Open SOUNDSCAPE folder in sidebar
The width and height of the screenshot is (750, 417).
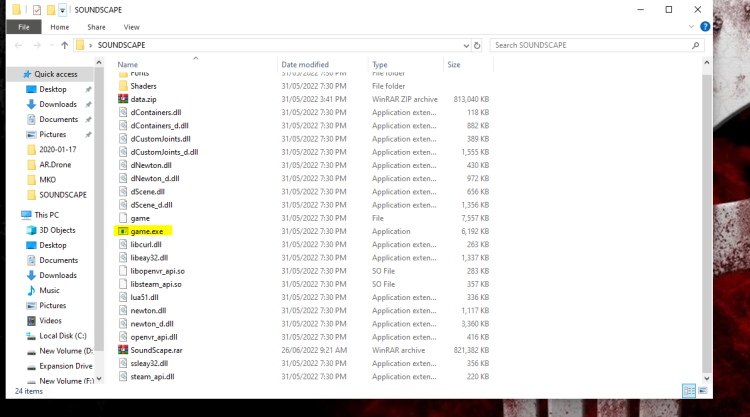point(63,195)
